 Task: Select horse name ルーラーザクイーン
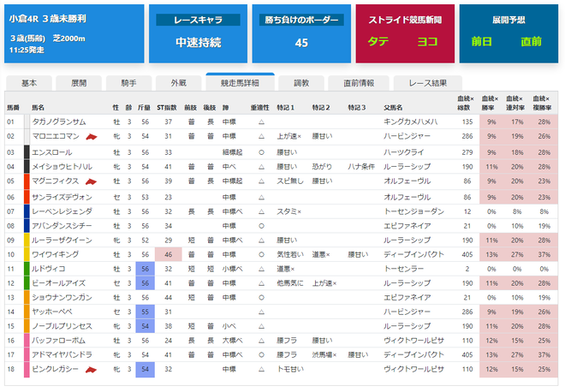pyautogui.click(x=62, y=241)
